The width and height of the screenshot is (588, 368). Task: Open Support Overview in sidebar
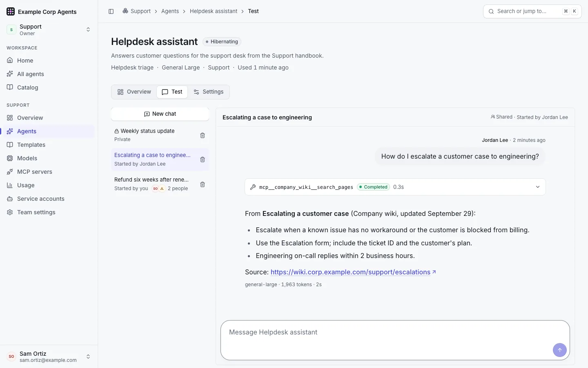[49, 118]
